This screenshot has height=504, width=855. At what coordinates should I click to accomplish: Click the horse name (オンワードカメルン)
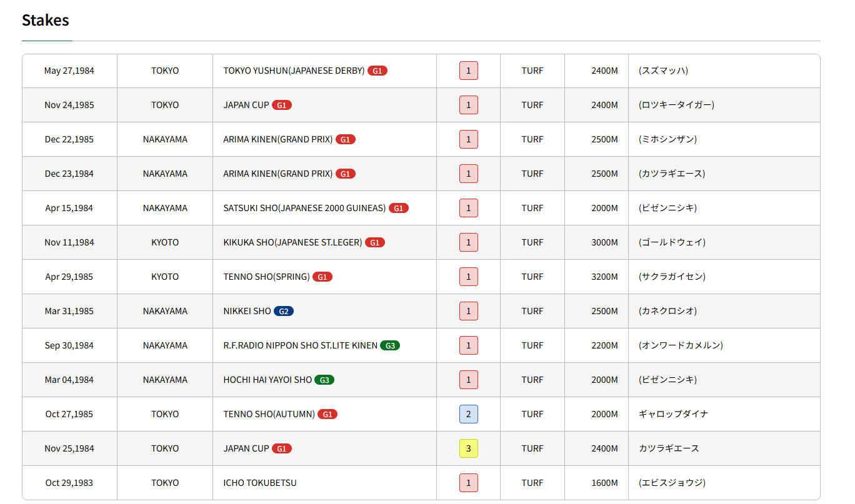coord(681,345)
